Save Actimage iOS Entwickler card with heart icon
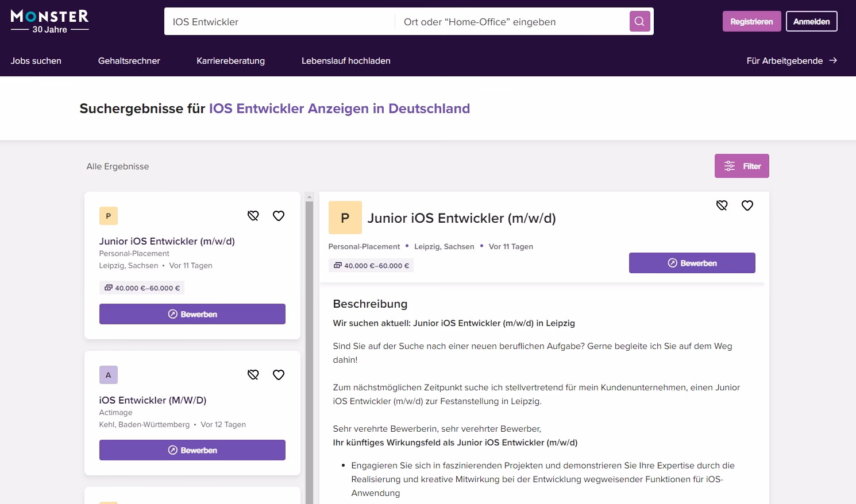This screenshot has width=856, height=504. [279, 375]
